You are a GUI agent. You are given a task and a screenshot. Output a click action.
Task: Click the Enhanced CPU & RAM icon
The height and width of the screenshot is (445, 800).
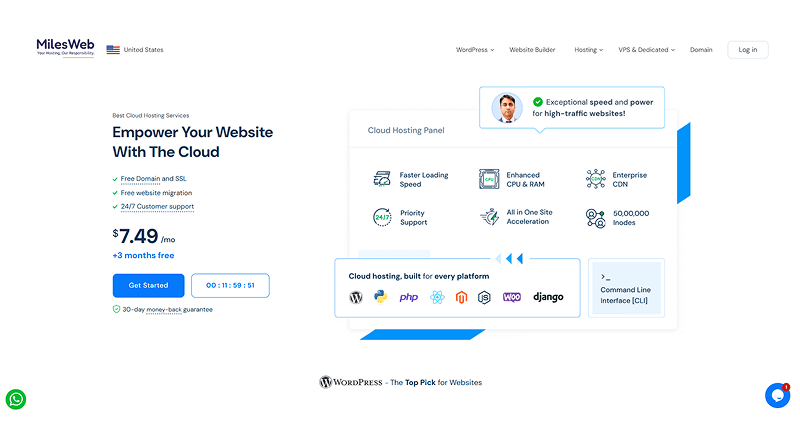488,179
